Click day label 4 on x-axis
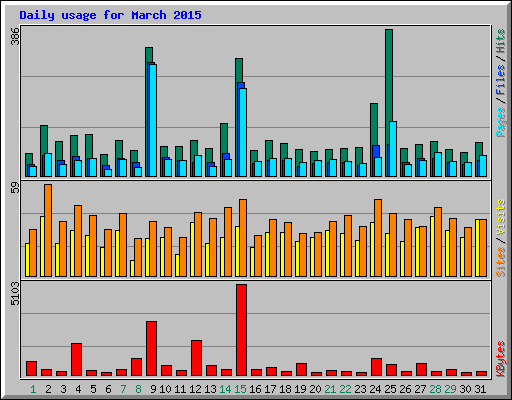The height and width of the screenshot is (400, 512). coord(78,389)
